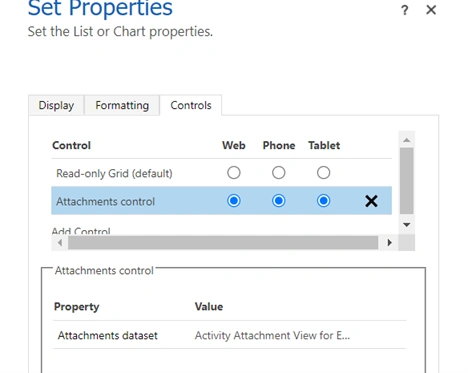Image resolution: width=468 pixels, height=373 pixels.
Task: Remove the Attachments control with X icon
Action: [x=371, y=201]
